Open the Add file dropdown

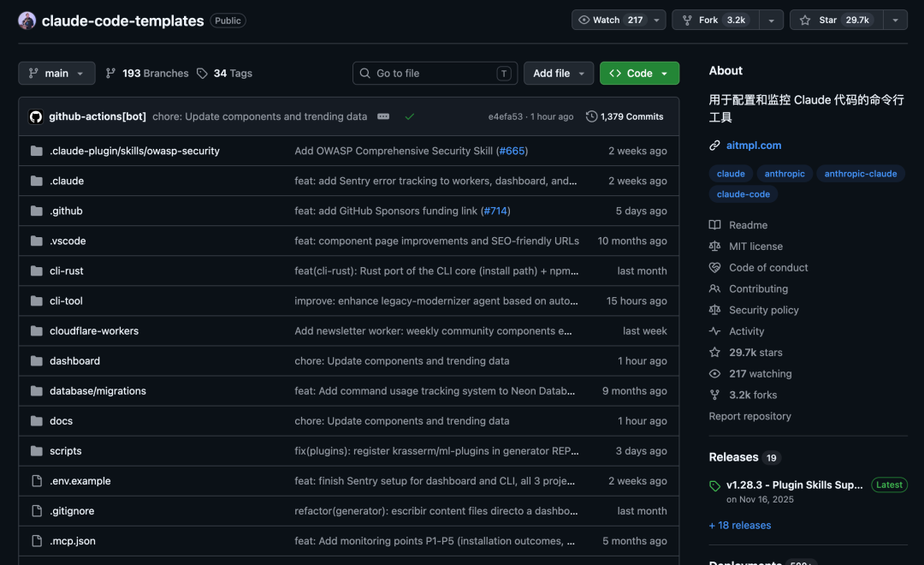(559, 74)
